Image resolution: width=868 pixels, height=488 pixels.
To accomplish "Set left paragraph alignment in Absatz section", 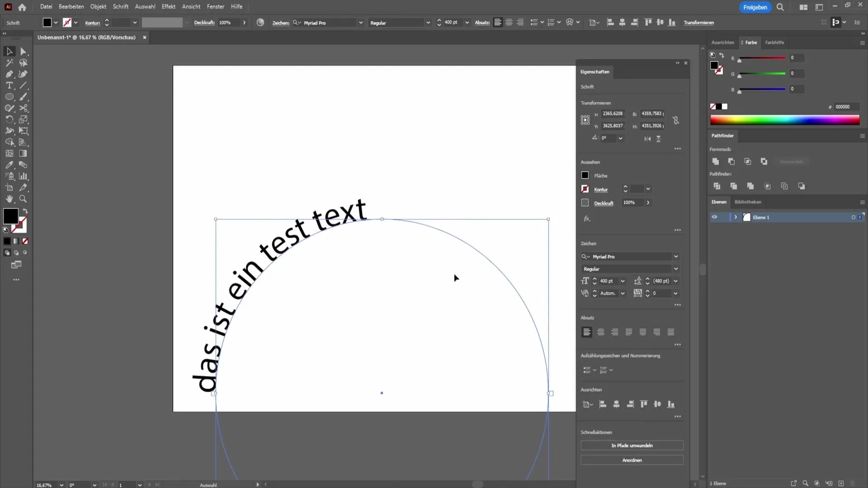I will point(587,332).
